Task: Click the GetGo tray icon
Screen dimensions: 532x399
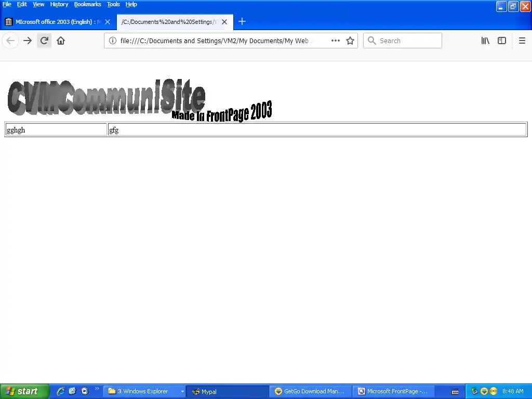Action: (484, 391)
